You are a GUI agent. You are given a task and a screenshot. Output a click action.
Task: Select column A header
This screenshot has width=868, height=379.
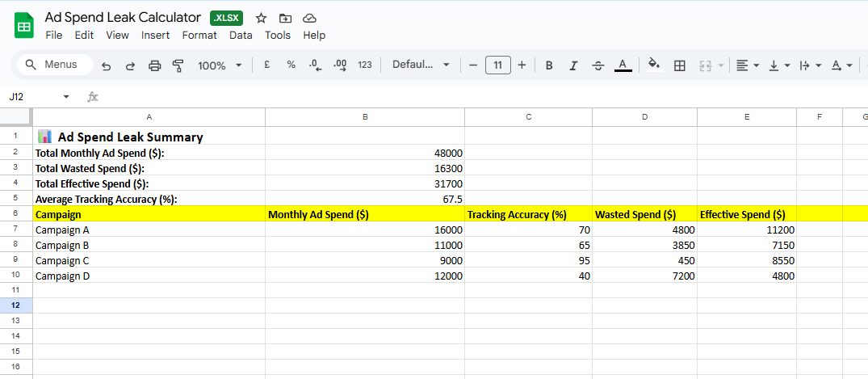click(149, 116)
